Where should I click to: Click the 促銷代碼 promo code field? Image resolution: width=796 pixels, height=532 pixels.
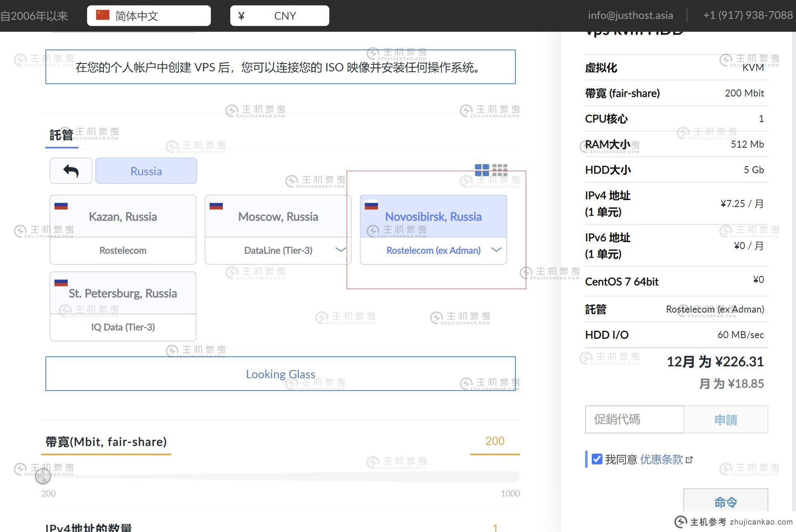tap(635, 419)
